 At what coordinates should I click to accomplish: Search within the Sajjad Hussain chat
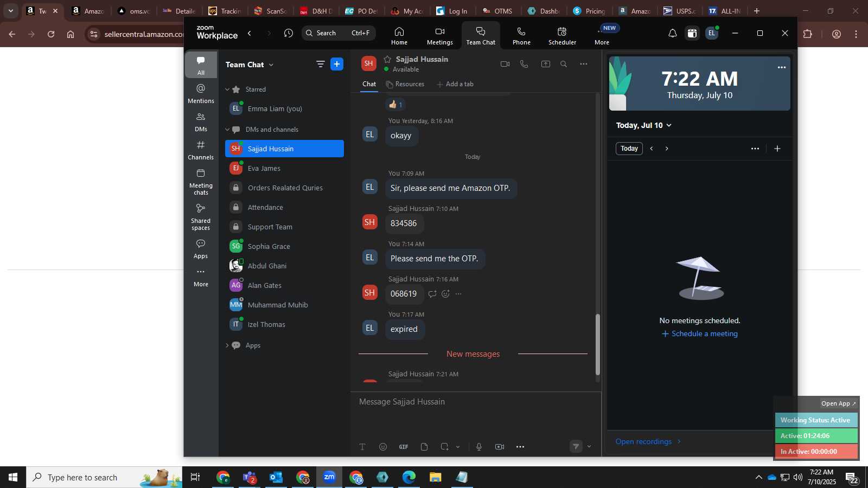(x=564, y=64)
